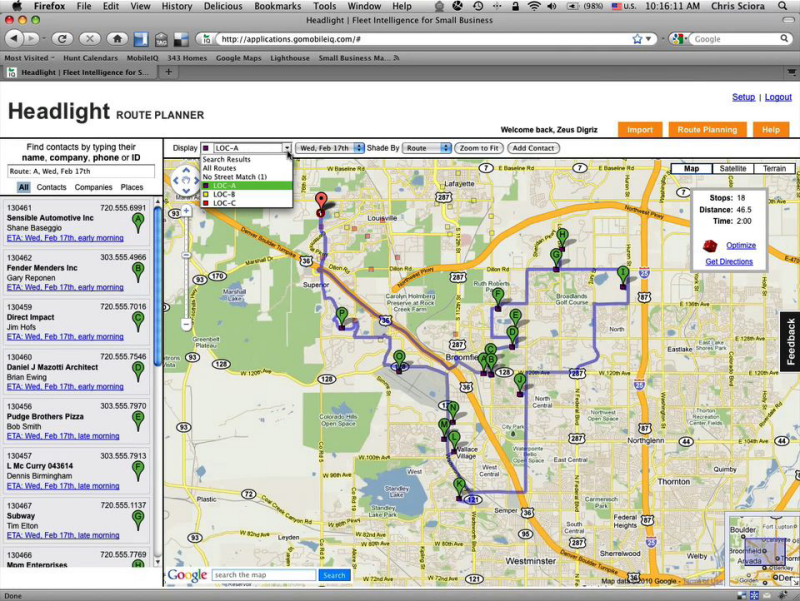Click green map marker H

point(562,235)
